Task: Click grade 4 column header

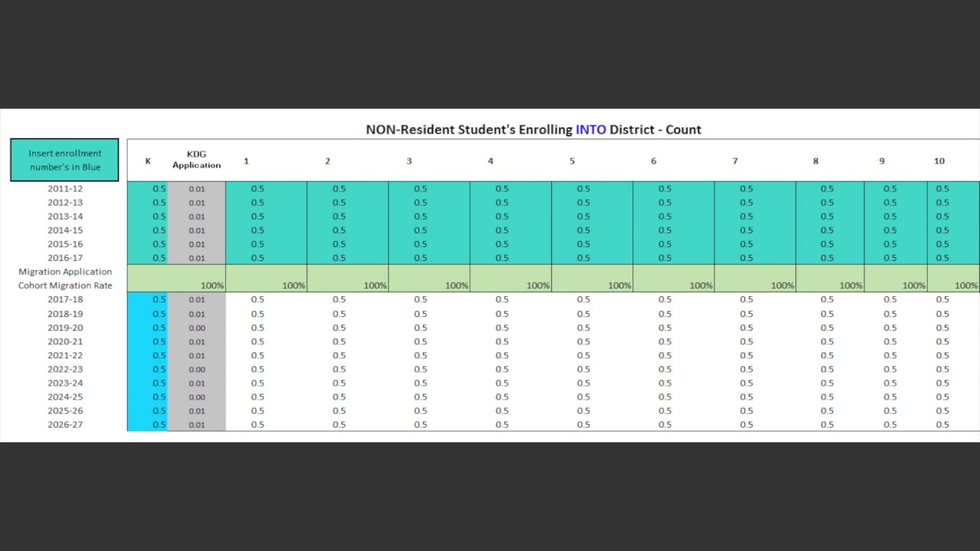Action: pos(490,161)
